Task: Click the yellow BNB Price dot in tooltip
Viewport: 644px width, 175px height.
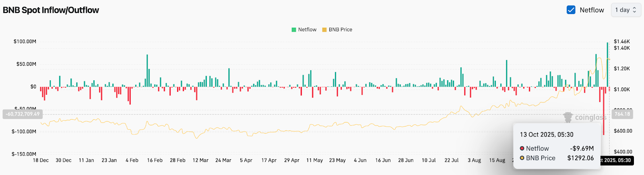Action: tap(522, 158)
